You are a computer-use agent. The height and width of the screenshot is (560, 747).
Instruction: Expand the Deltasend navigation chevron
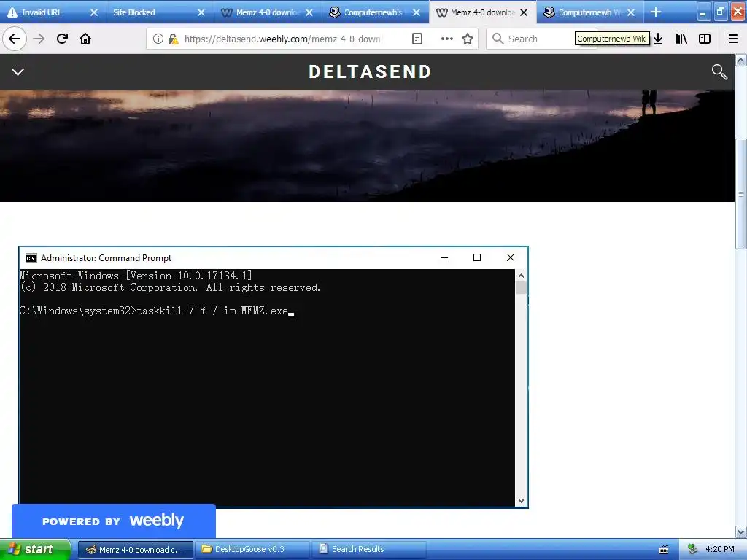(18, 72)
